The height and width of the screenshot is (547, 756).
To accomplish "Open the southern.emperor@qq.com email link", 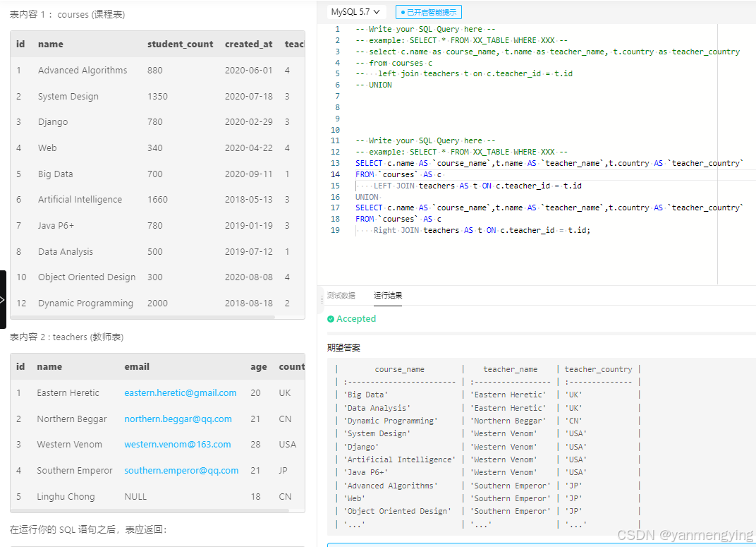I will pyautogui.click(x=181, y=470).
